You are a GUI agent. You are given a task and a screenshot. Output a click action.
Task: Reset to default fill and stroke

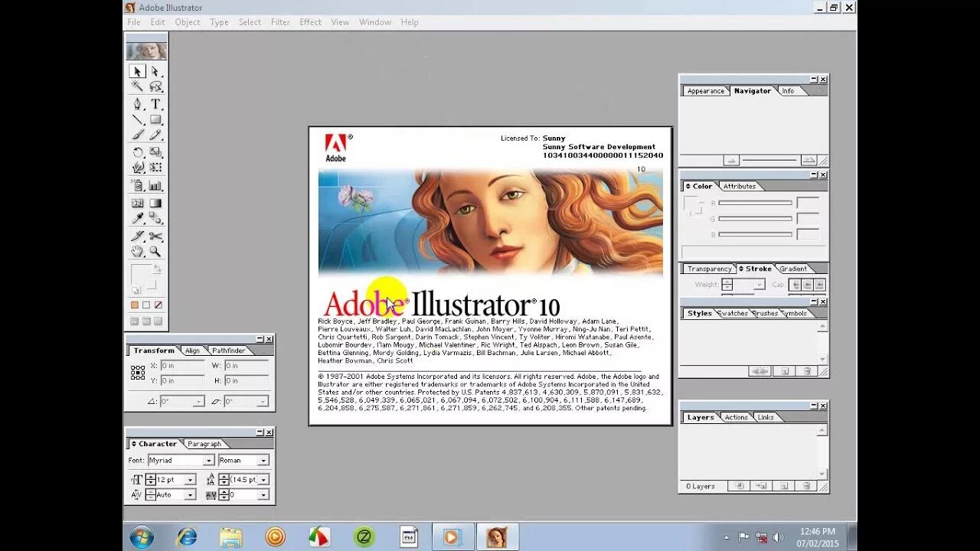click(x=136, y=291)
